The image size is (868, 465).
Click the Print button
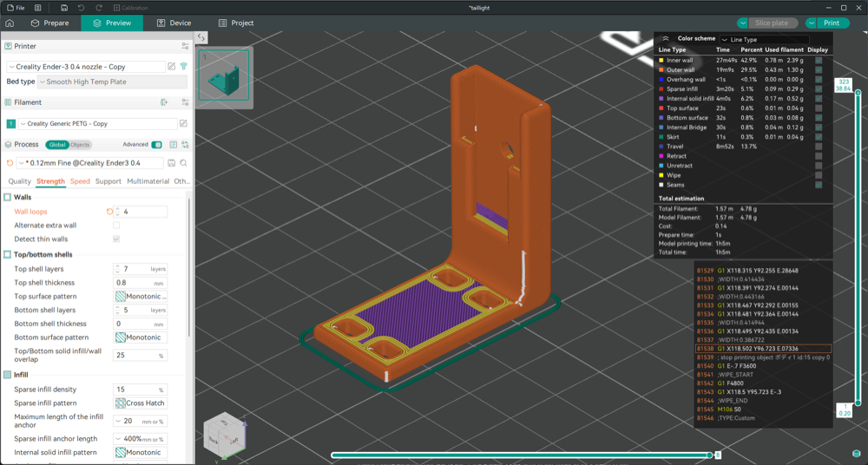[832, 23]
